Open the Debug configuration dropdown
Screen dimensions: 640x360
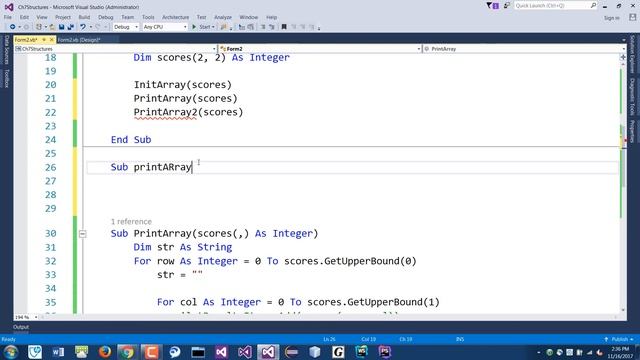pyautogui.click(x=126, y=27)
